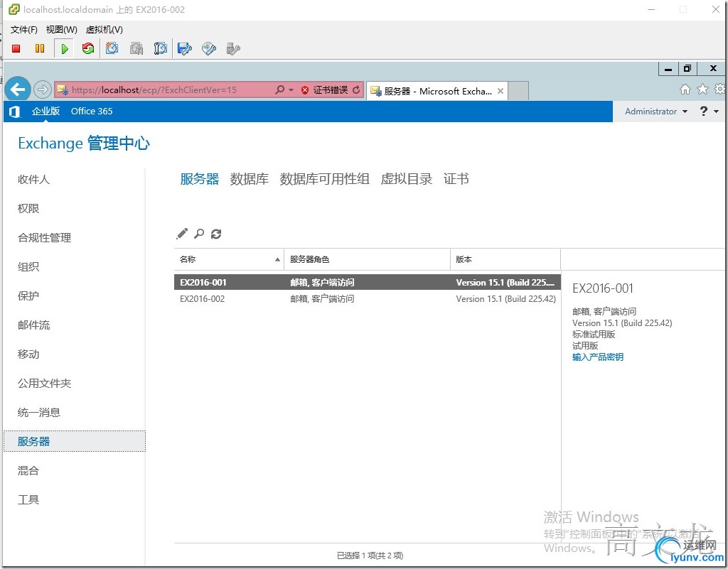
Task: Open address bar search dropdown arrow
Action: [x=291, y=90]
